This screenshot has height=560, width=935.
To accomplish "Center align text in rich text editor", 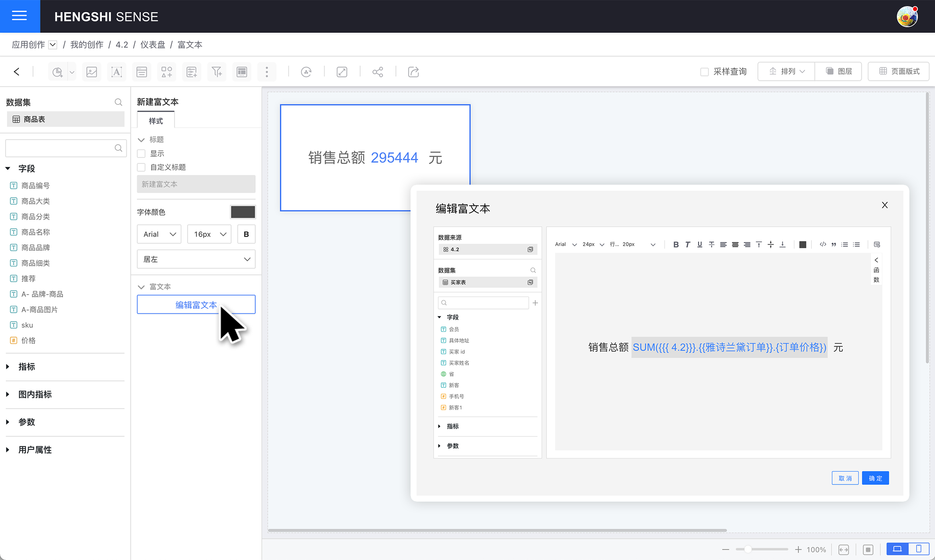I will click(735, 245).
